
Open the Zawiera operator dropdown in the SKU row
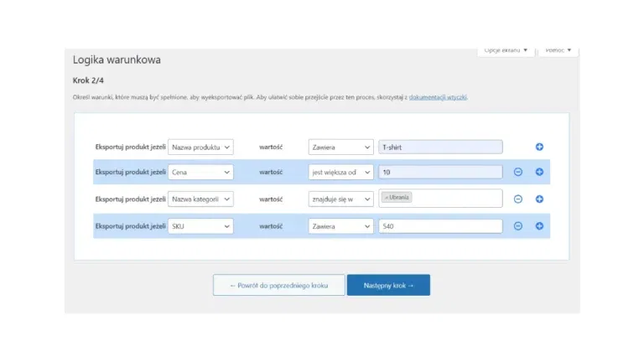coord(341,226)
